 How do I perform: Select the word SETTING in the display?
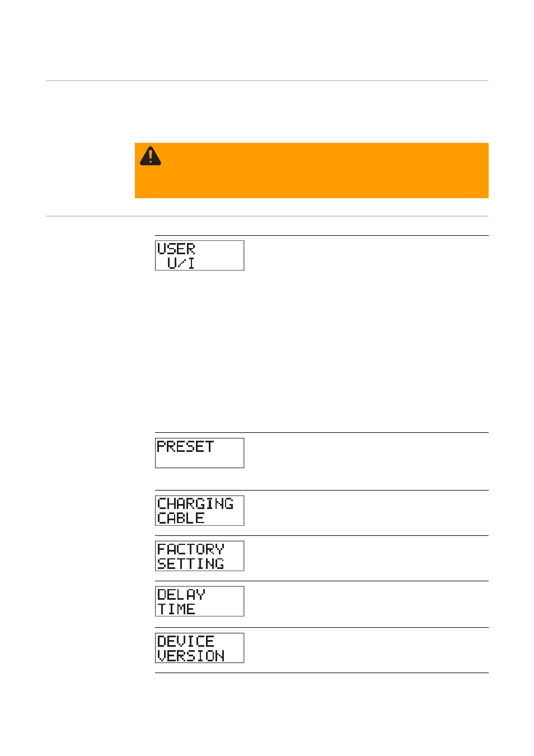[190, 563]
